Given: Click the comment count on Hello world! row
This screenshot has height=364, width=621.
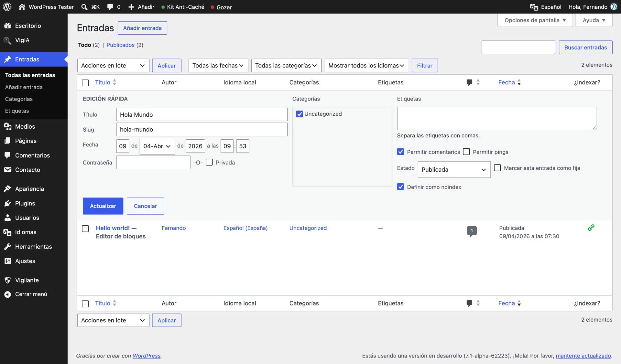Looking at the screenshot, I should point(472,230).
